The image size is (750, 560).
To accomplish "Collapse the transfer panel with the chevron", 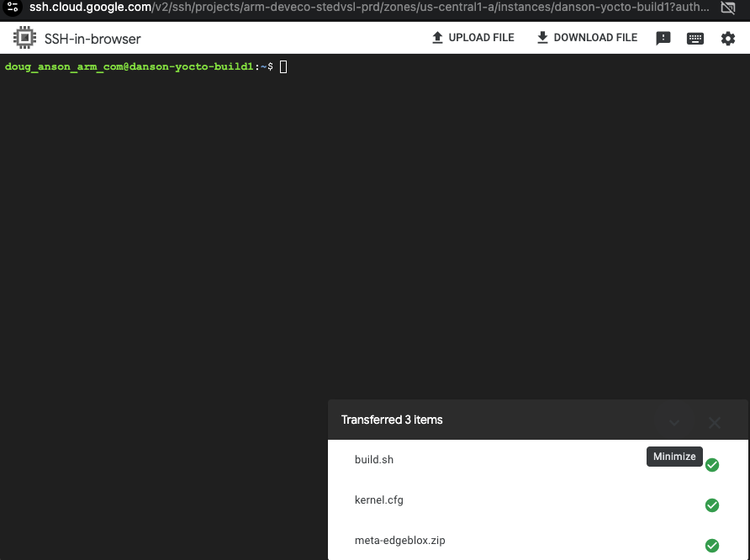I will coord(673,423).
